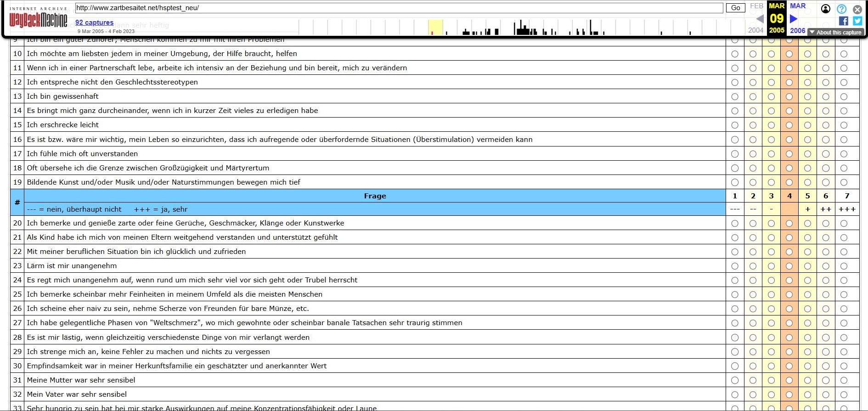Click the '---' scale label in header

point(735,209)
